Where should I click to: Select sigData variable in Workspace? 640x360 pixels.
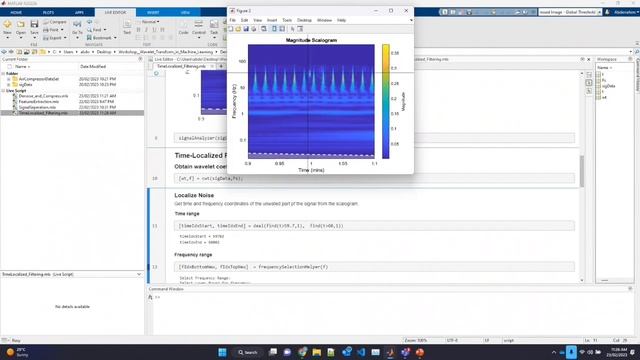click(609, 86)
